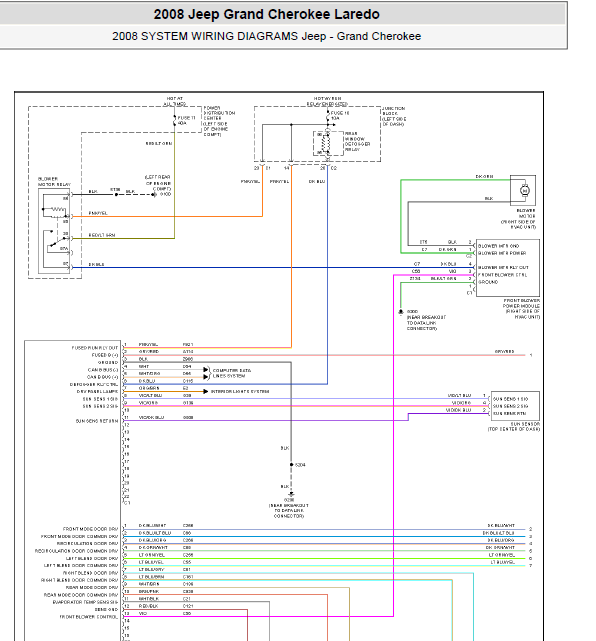Click the 'BLOWER MTR RLY OUT' pin label
This screenshot has height=641, width=596.
click(x=503, y=267)
